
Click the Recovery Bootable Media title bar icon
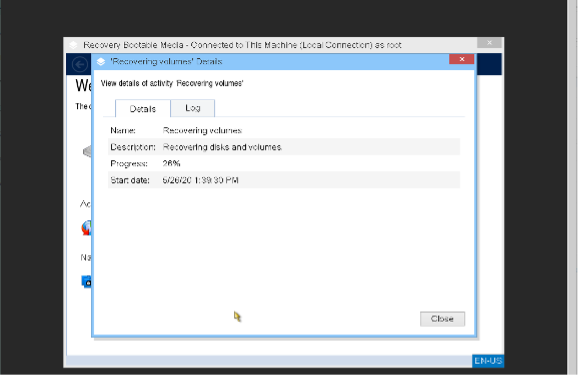pos(73,45)
